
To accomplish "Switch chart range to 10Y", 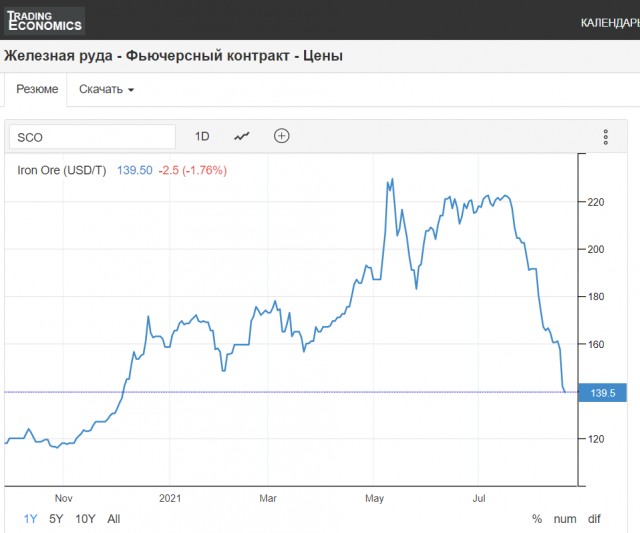I will click(x=85, y=519).
